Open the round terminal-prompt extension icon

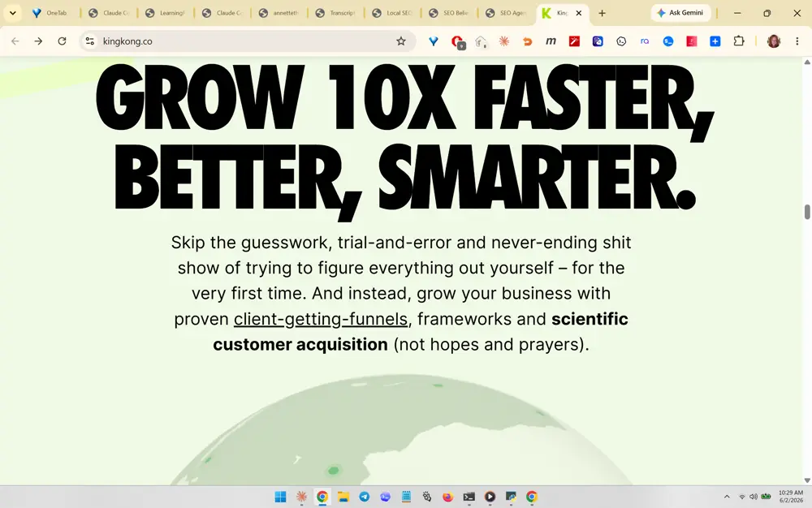click(621, 41)
